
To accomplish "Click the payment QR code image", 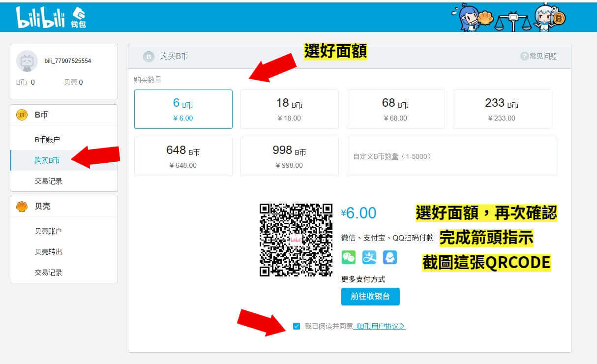I will [296, 240].
